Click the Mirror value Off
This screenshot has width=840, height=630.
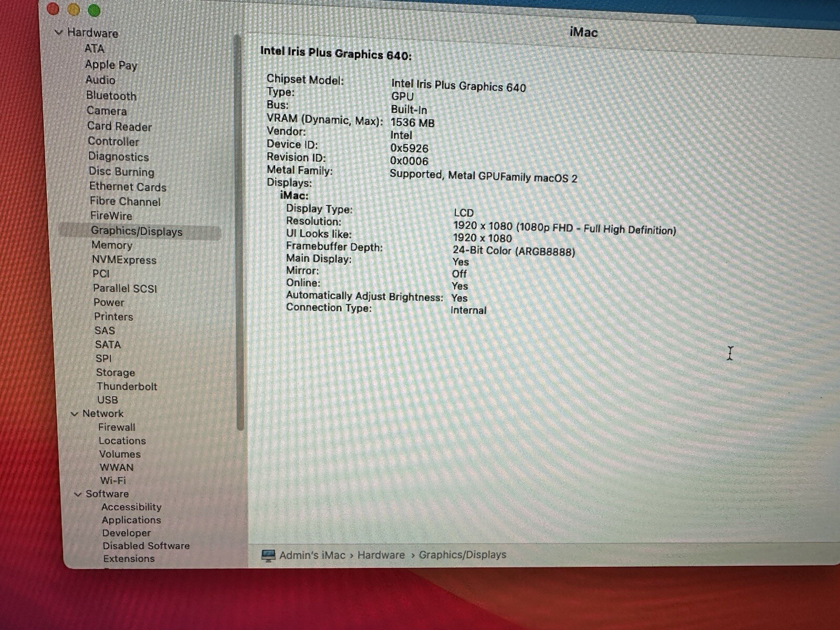pyautogui.click(x=459, y=274)
